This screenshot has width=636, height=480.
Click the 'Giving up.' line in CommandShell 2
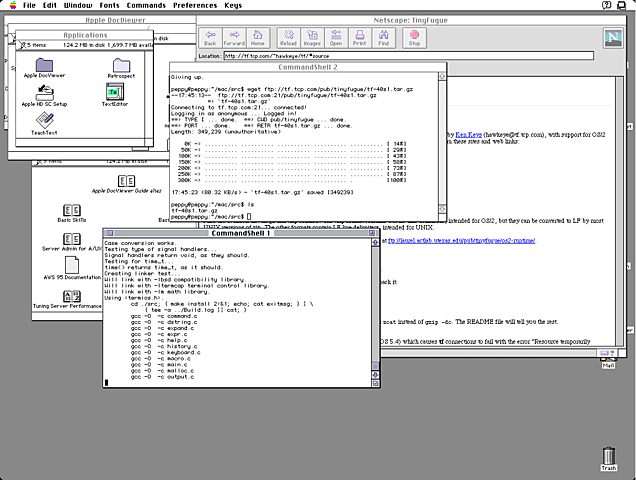[x=187, y=77]
